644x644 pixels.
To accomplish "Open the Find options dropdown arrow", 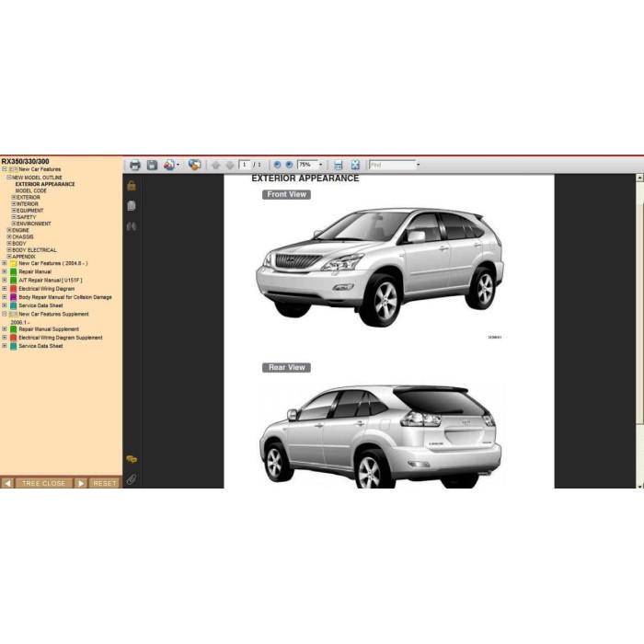I will pyautogui.click(x=418, y=165).
